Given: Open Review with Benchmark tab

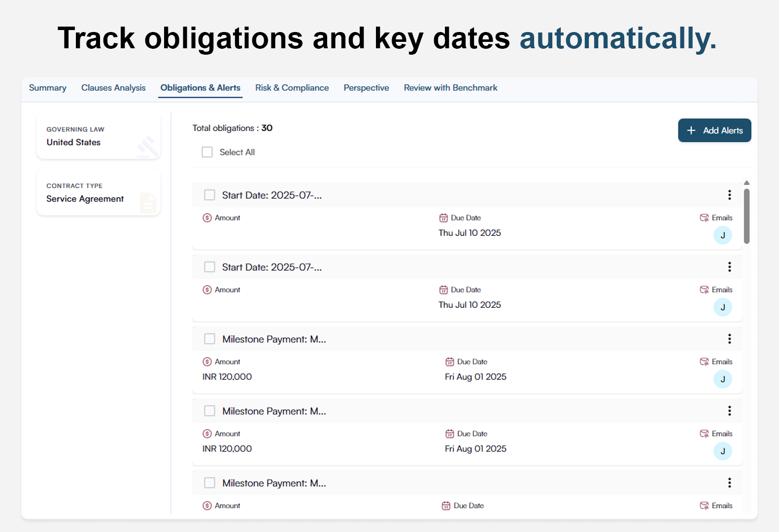Looking at the screenshot, I should [450, 88].
